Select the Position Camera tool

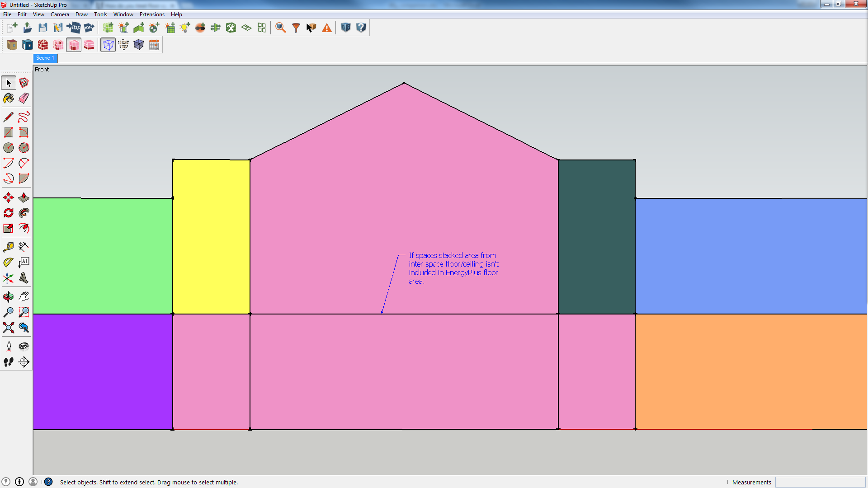point(9,347)
